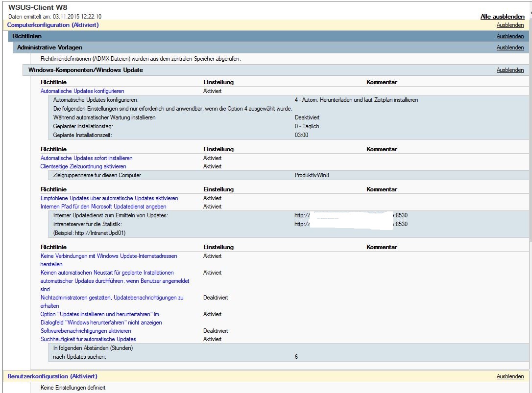Click the 'Geplanter Installationstag:' label
The height and width of the screenshot is (393, 532).
83,126
